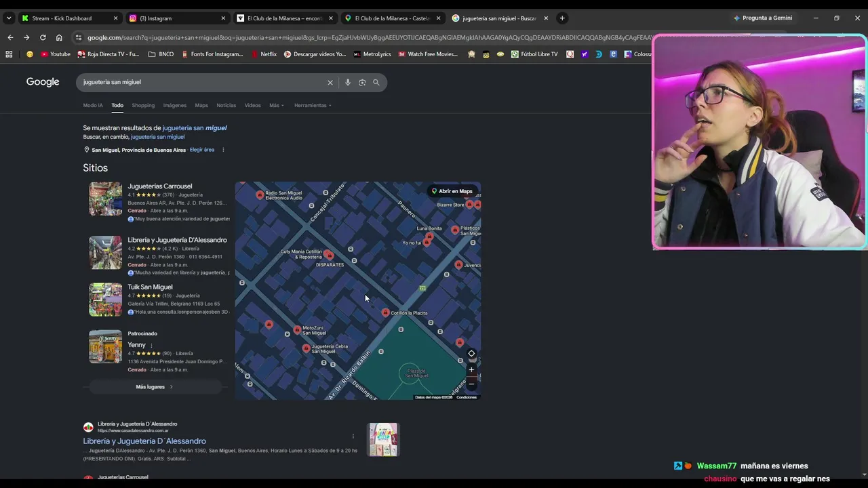Search by image with Lens icon

click(x=362, y=83)
